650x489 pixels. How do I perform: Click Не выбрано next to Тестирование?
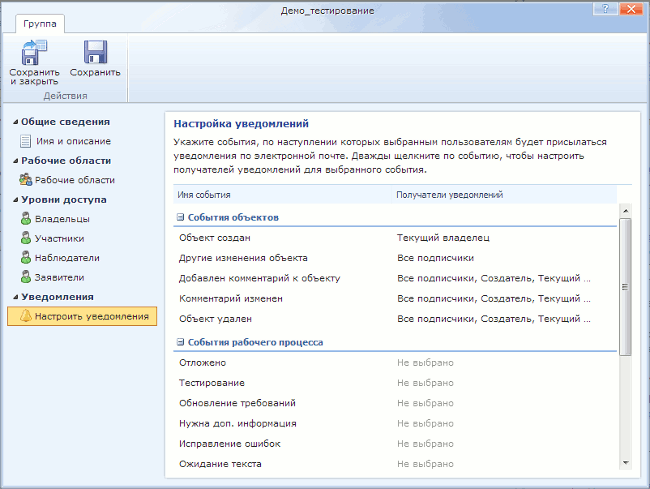point(425,383)
